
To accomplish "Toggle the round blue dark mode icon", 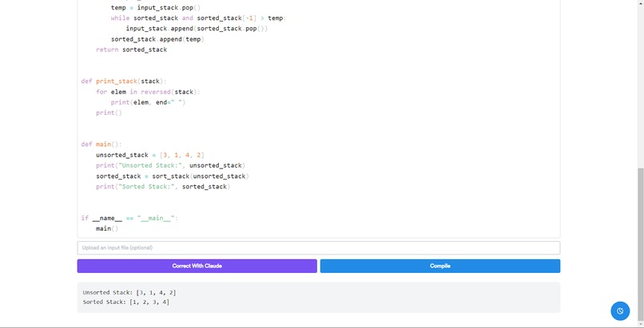I will point(620,310).
